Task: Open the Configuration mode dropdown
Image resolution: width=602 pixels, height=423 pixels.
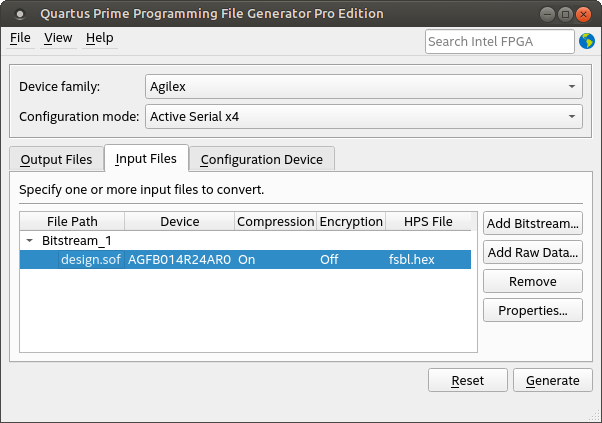Action: coord(363,117)
